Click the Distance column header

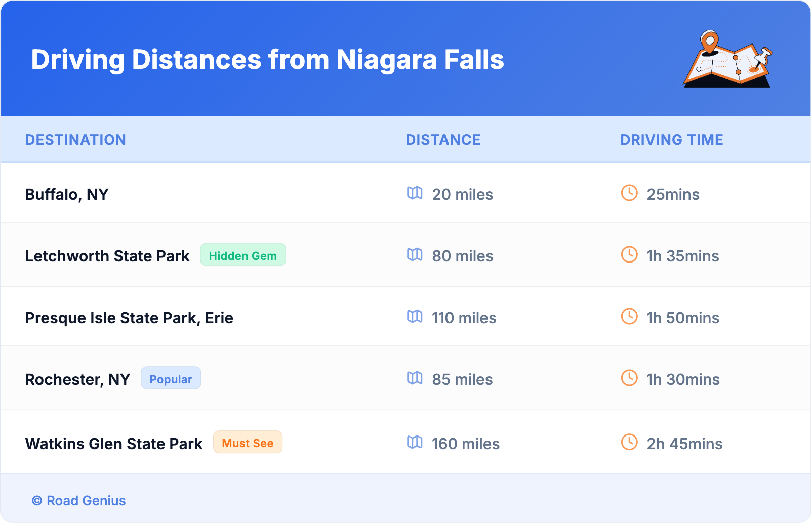(x=443, y=140)
